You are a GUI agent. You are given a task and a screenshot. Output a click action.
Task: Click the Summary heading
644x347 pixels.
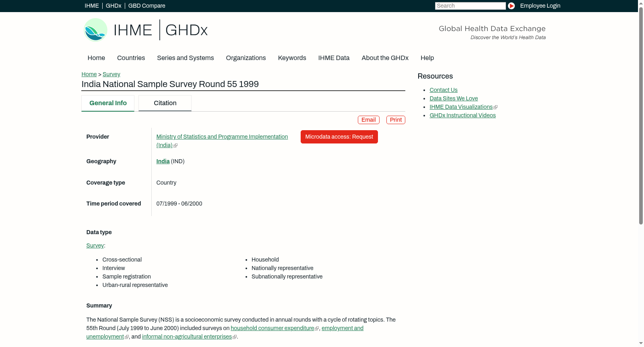click(x=99, y=305)
